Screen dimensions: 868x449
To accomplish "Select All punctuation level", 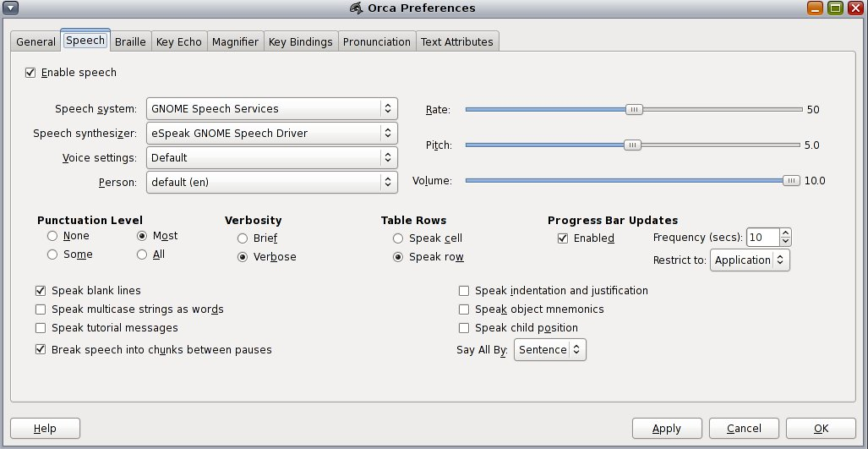I will click(142, 255).
